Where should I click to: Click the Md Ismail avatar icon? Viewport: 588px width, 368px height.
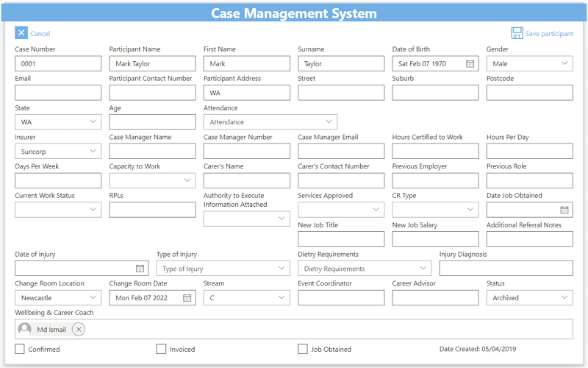(x=25, y=329)
